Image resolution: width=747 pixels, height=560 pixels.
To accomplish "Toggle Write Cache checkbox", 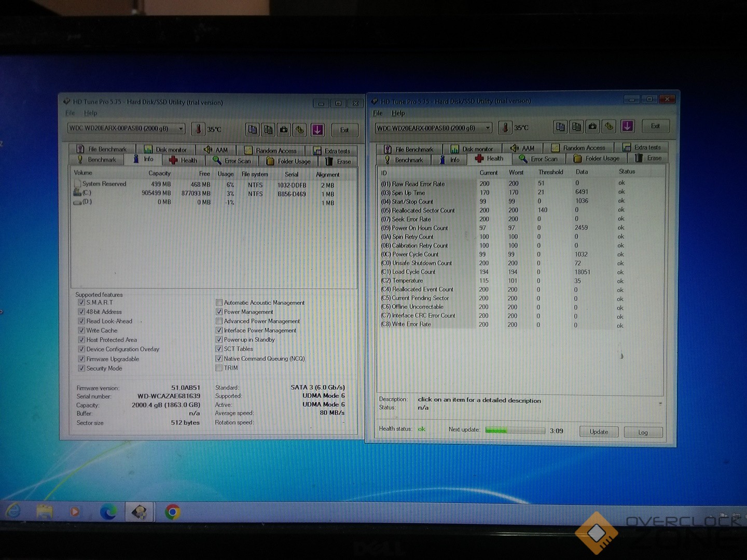I will pos(81,330).
